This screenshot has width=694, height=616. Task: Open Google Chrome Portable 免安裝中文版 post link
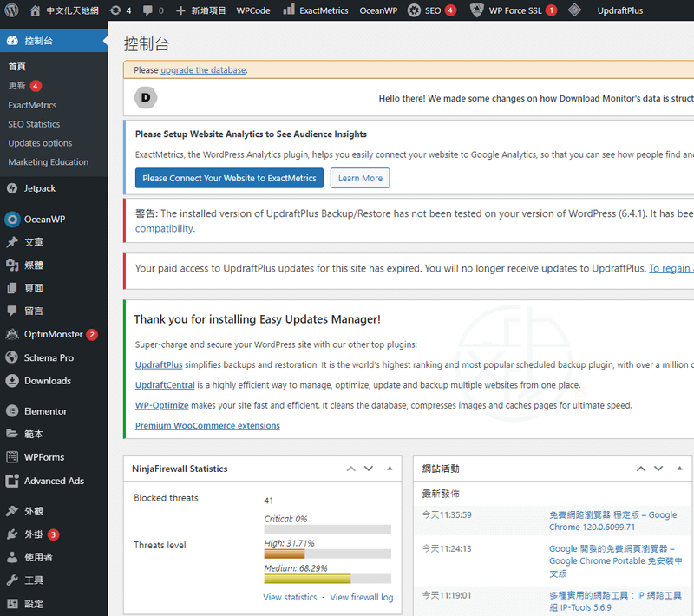pyautogui.click(x=616, y=561)
